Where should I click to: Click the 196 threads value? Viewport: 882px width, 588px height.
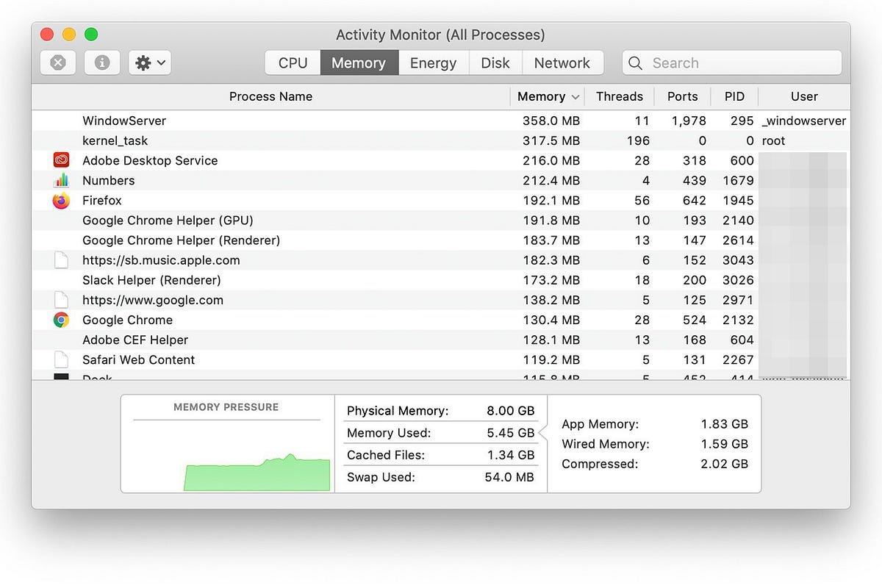(x=638, y=140)
